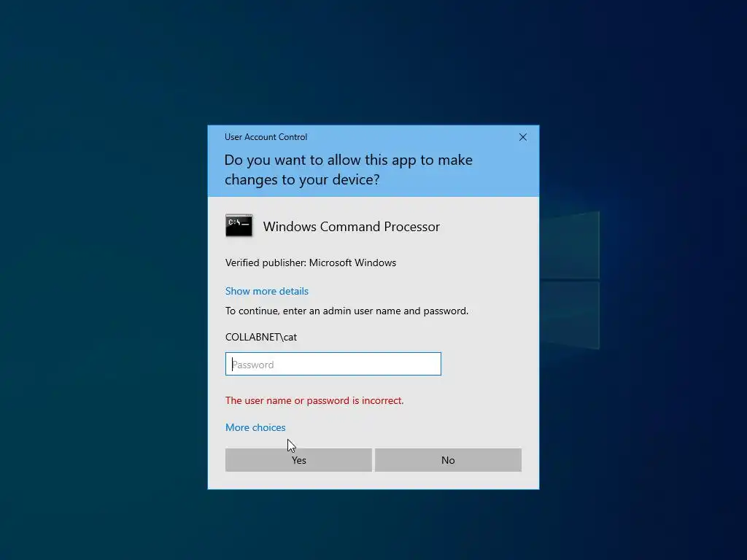Click the Windows Command Processor icon
Viewport: 747px width, 560px height.
[x=239, y=226]
